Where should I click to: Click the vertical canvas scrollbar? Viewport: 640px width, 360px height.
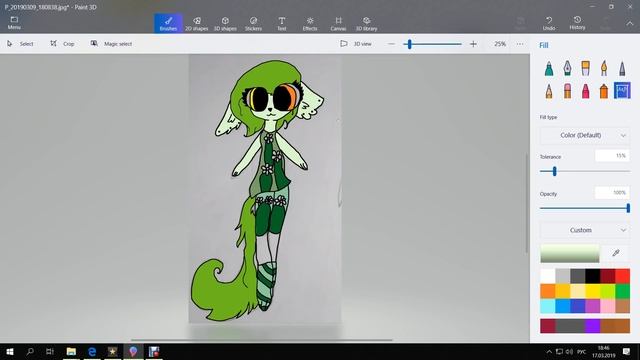pos(527,203)
